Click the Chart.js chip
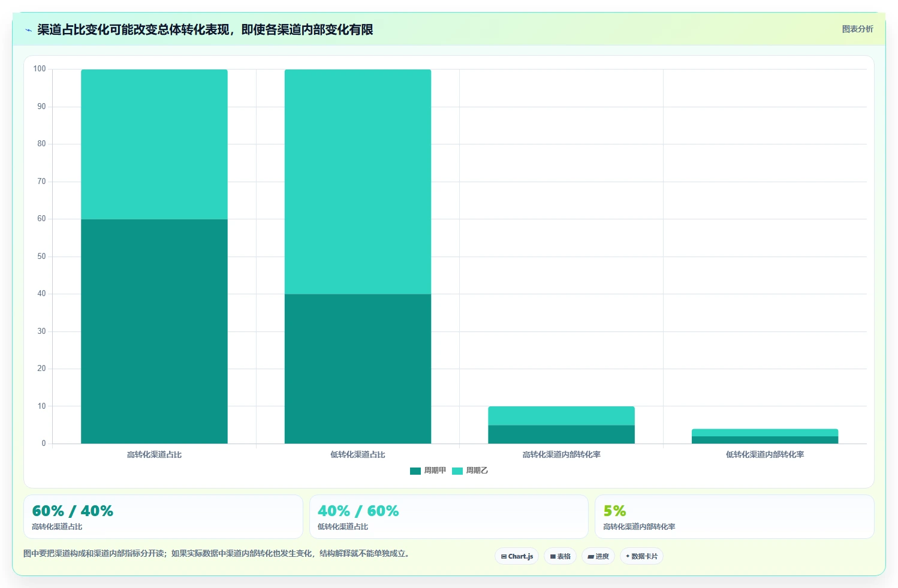Viewport: 898px width, 588px height. (x=517, y=556)
